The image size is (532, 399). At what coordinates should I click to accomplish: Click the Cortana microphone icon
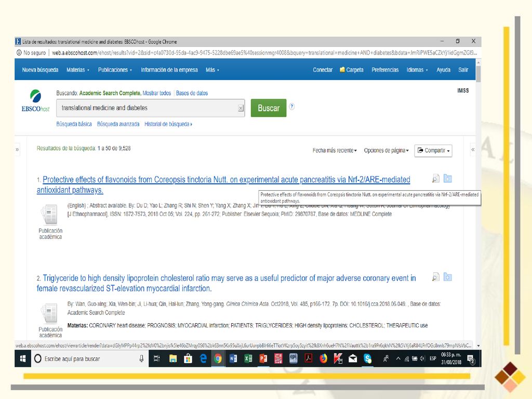[141, 358]
